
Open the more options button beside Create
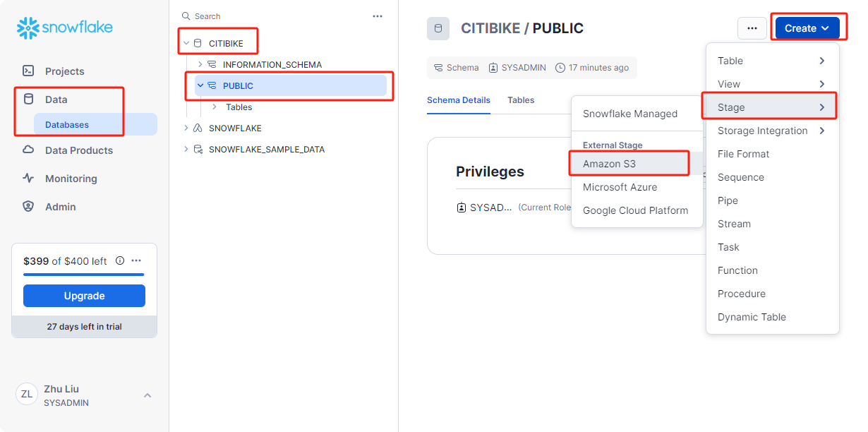click(752, 28)
